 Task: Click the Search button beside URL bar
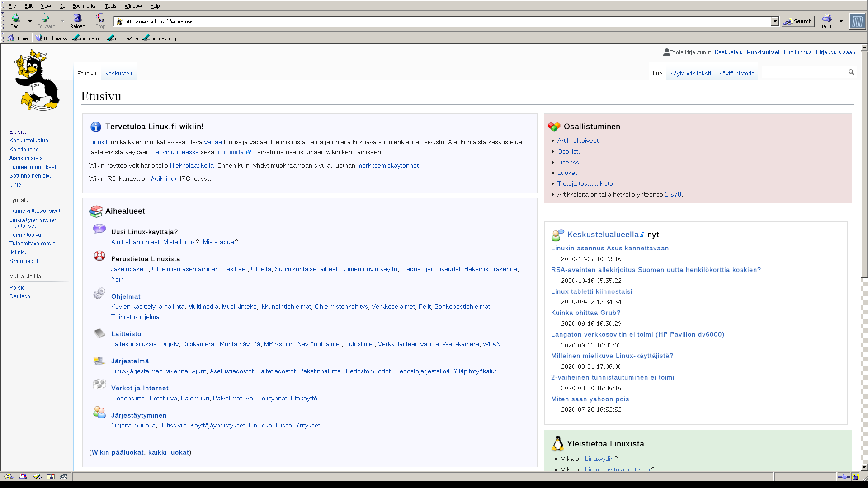[x=798, y=21]
